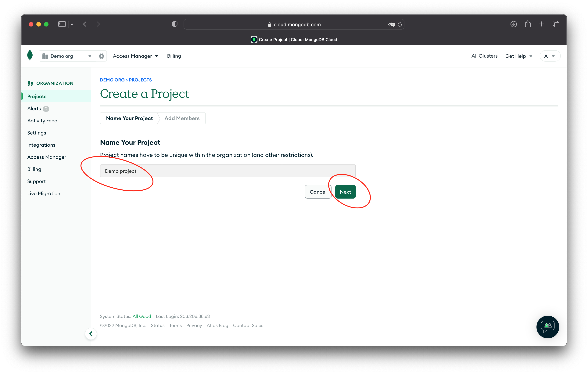Open organization settings gear icon
The image size is (588, 374).
102,56
